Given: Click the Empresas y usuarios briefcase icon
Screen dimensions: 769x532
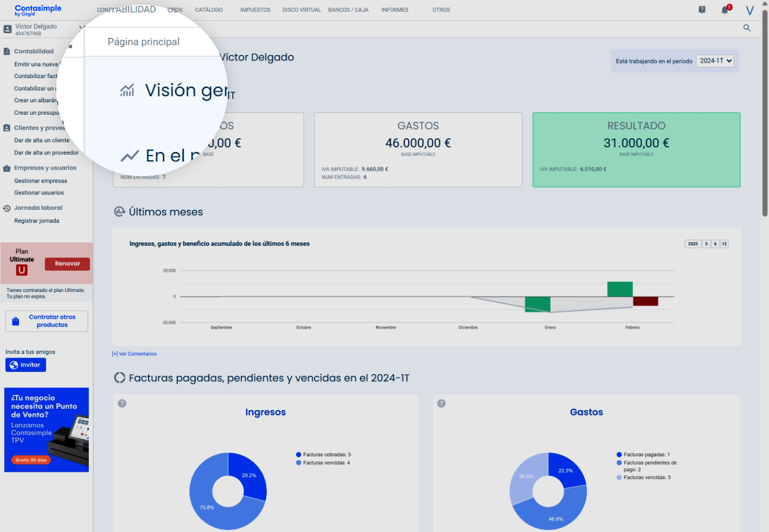Looking at the screenshot, I should (x=7, y=168).
